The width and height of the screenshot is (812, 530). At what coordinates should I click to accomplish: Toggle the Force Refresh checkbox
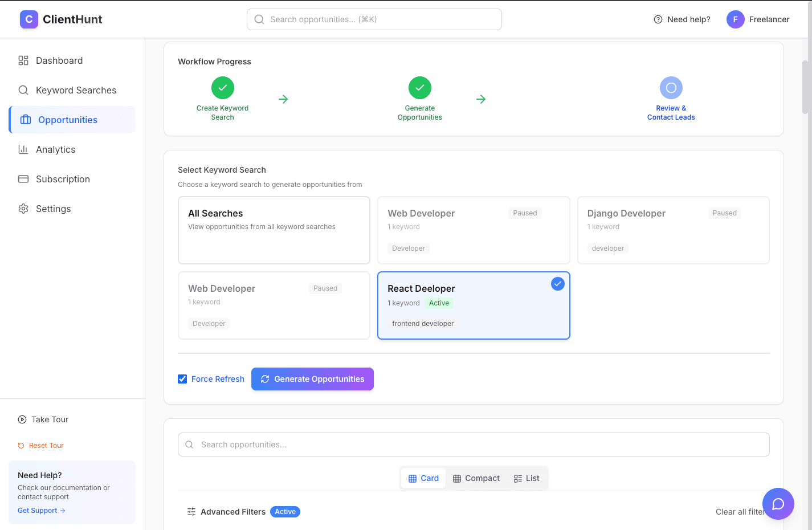(182, 379)
